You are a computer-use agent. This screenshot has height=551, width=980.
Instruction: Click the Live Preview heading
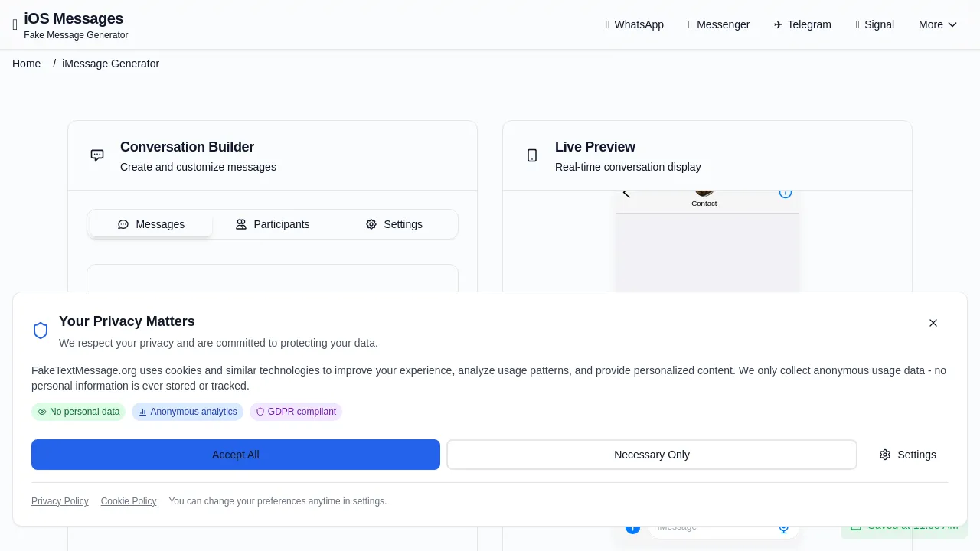click(x=595, y=147)
